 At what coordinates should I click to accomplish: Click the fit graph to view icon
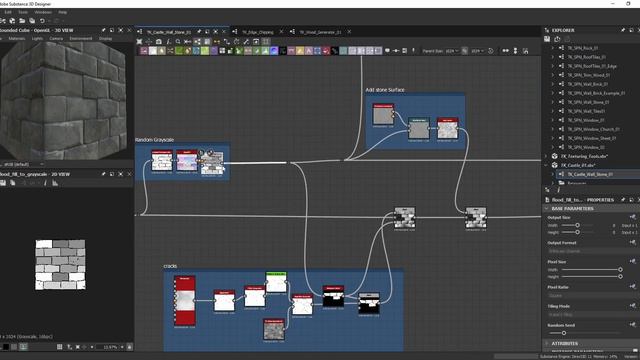pos(139,41)
